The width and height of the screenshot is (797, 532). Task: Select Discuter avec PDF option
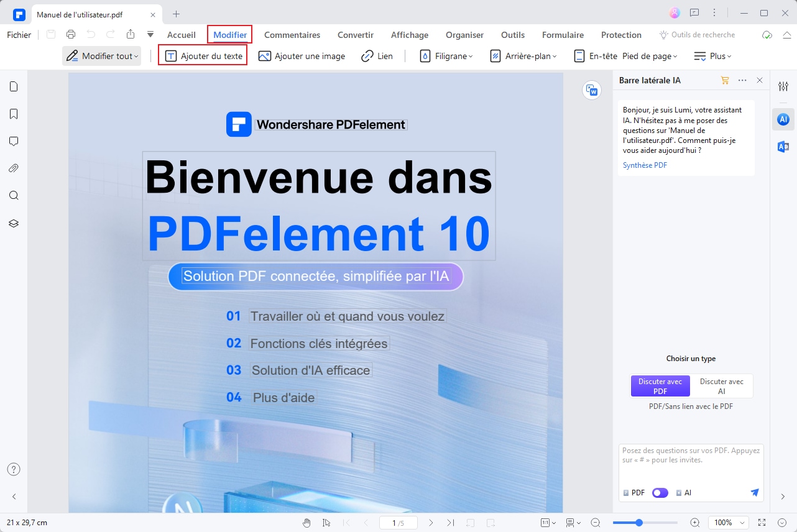[660, 386]
